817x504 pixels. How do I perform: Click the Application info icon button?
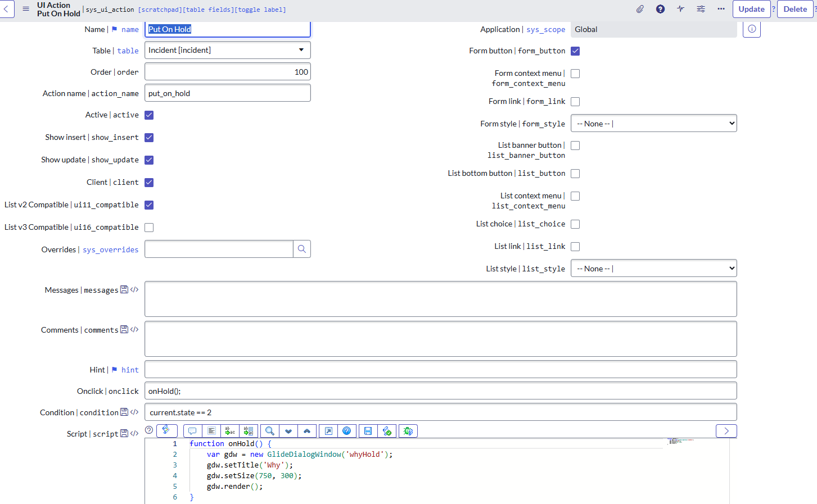pos(752,29)
